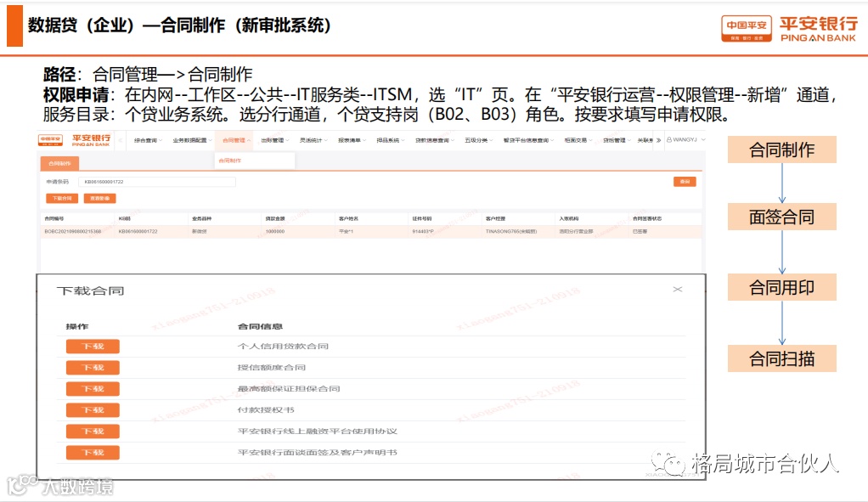Close the 下载合同 dialog with the X
This screenshot has height=502, width=868.
click(x=678, y=290)
